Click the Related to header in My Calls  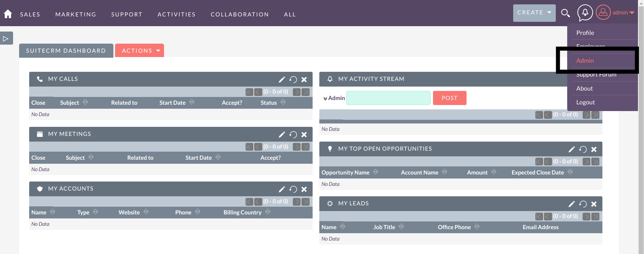click(x=124, y=103)
